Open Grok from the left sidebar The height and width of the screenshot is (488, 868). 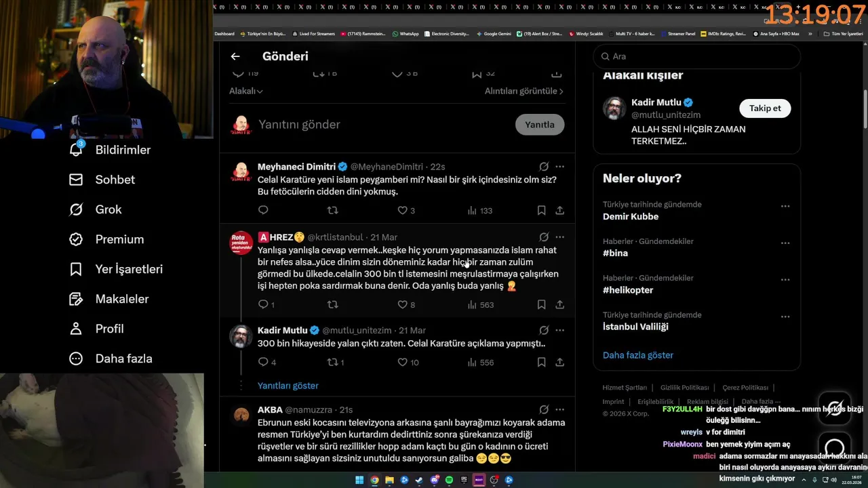point(96,209)
